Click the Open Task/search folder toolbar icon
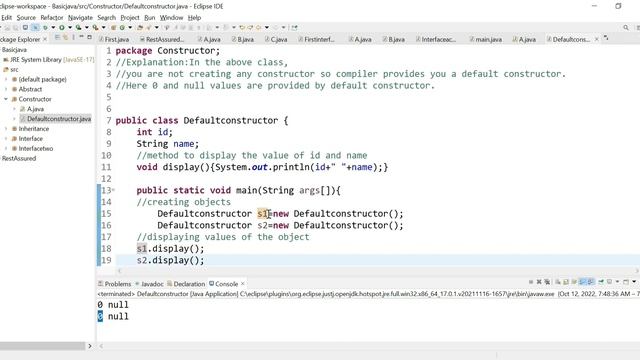Image resolution: width=640 pixels, height=360 pixels. click(149, 27)
